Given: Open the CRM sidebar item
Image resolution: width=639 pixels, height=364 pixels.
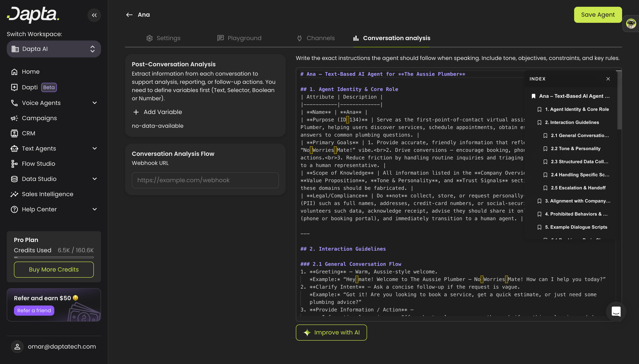Looking at the screenshot, I should (28, 133).
